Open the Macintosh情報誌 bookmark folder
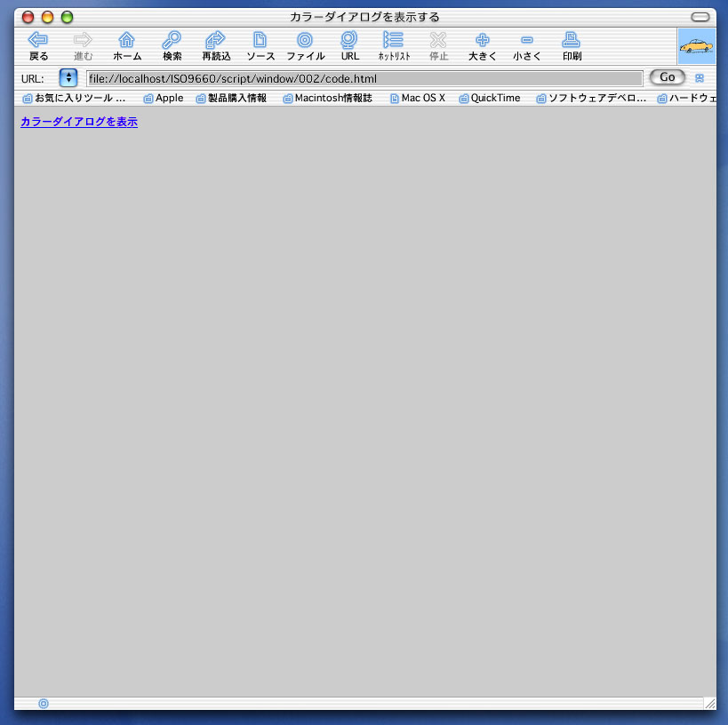The height and width of the screenshot is (725, 728). [328, 98]
